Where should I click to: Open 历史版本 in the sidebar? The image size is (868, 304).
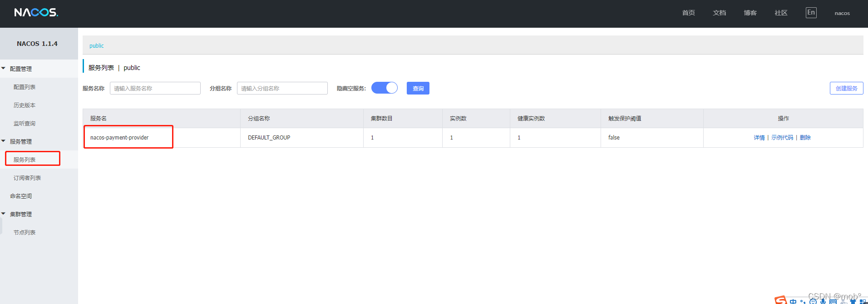25,105
